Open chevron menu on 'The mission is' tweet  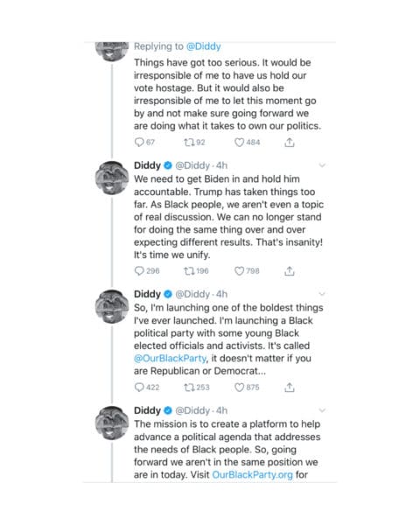(x=322, y=410)
